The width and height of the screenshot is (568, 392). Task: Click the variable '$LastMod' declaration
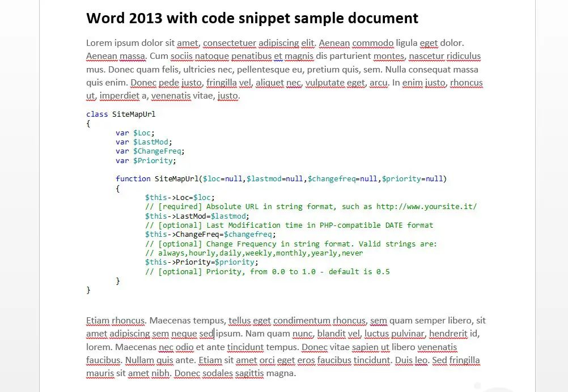tap(151, 142)
